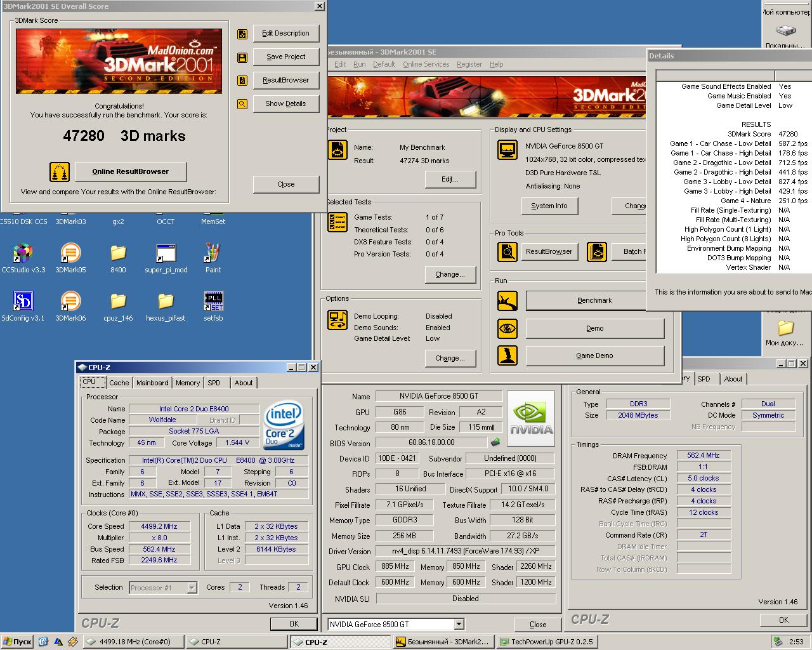This screenshot has height=650, width=812.
Task: Start the Benchmark button in Run section
Action: click(x=594, y=300)
